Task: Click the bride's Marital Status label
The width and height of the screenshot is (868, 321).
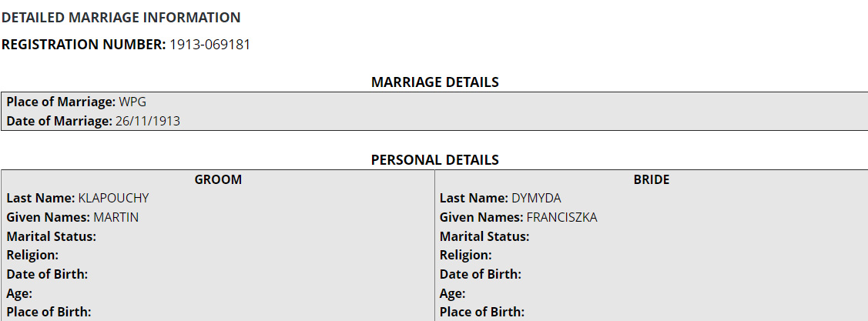Action: [484, 236]
